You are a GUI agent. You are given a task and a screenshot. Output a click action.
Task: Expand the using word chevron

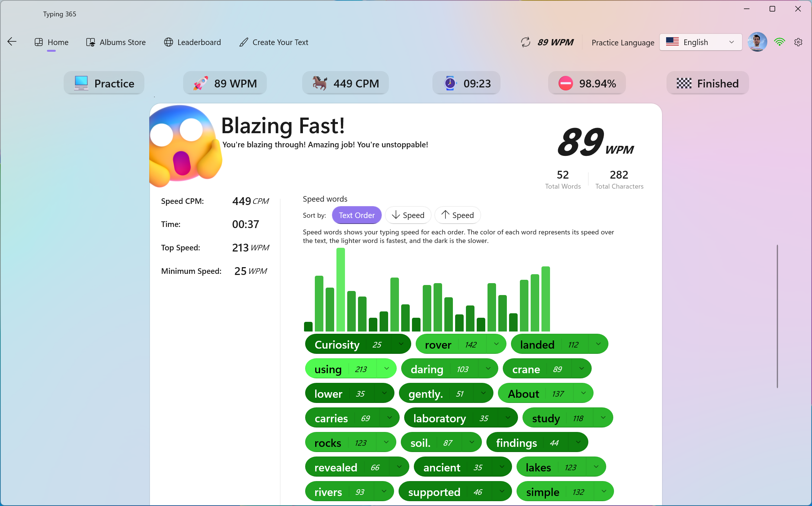[386, 369]
